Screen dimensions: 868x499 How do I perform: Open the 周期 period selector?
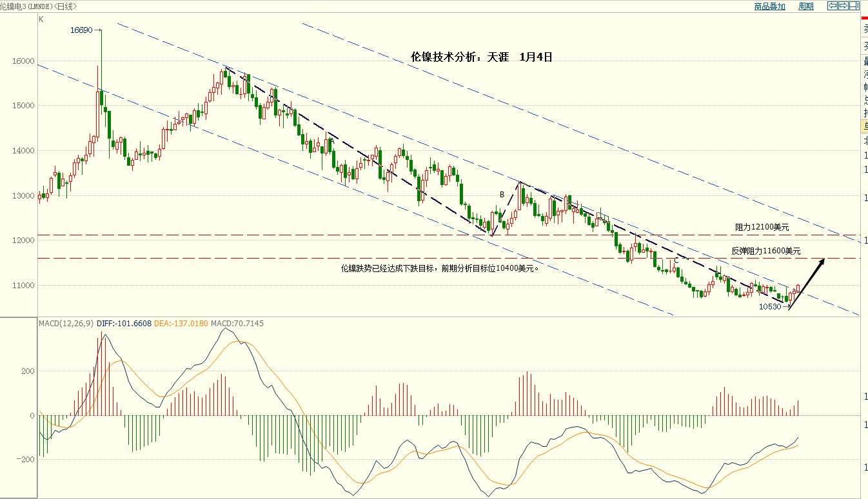pos(805,6)
